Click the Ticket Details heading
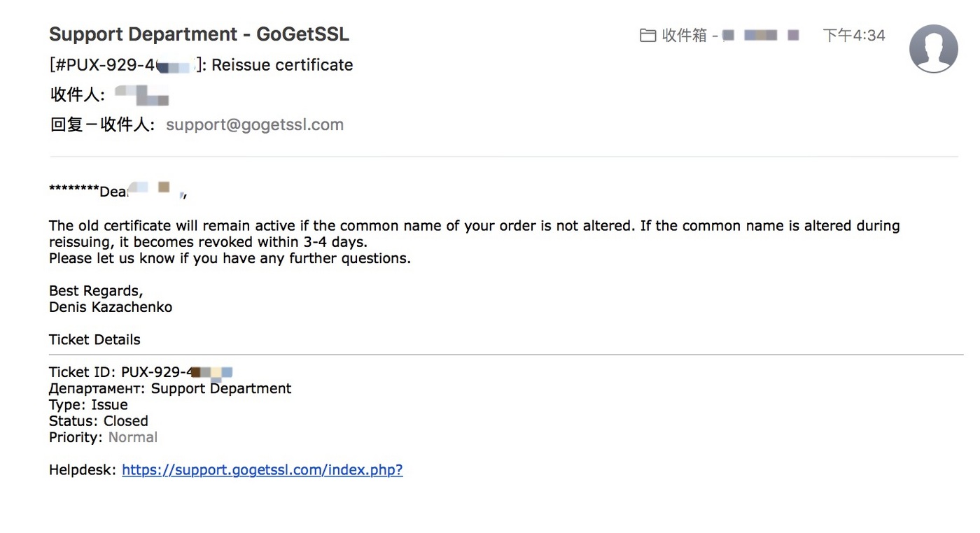980x533 pixels. click(94, 340)
